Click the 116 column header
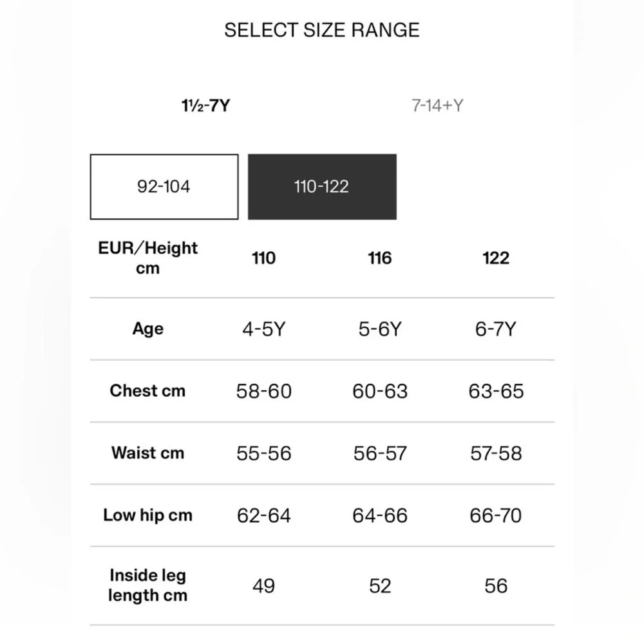 [380, 258]
